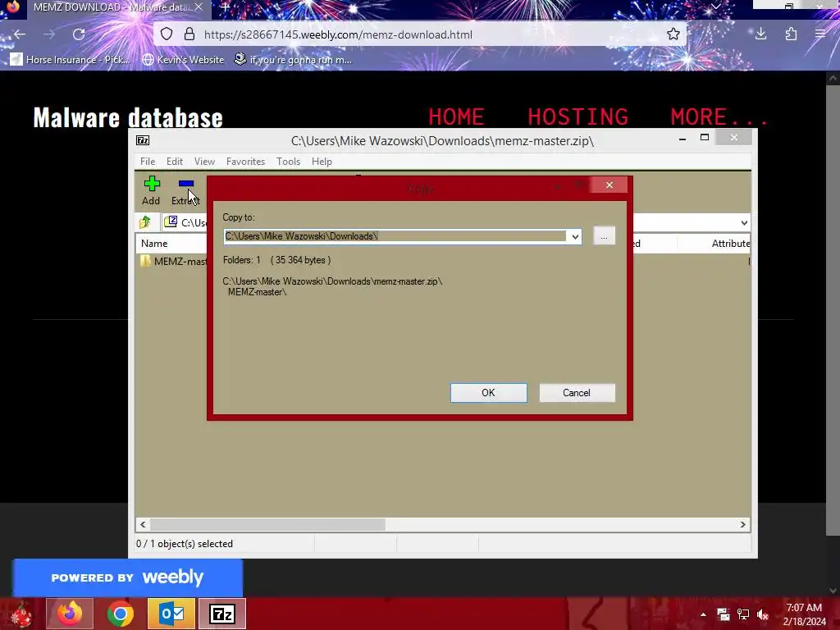Open Firefox from the taskbar
This screenshot has width=840, height=630.
(70, 614)
